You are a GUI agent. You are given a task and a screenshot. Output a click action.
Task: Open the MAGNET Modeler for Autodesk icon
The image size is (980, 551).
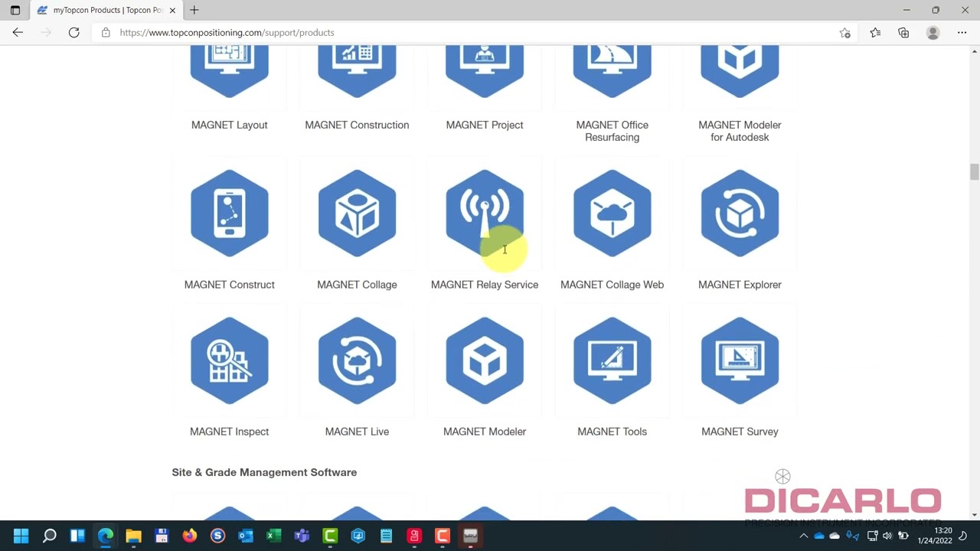[740, 71]
